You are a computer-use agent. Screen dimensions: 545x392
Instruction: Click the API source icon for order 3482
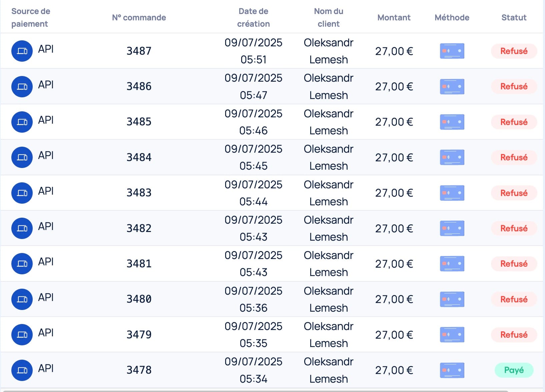pyautogui.click(x=22, y=228)
